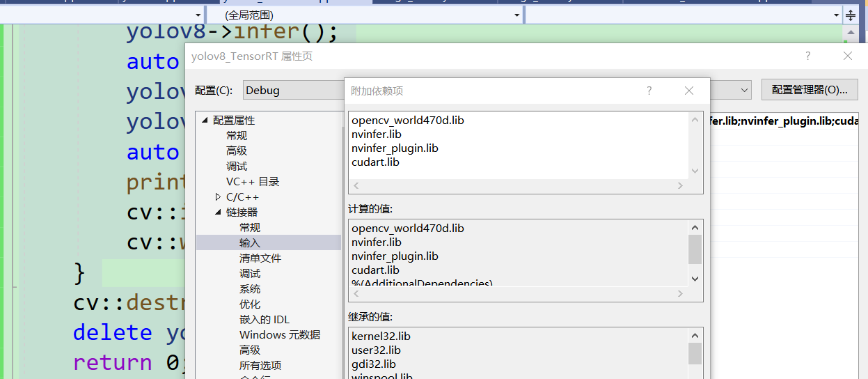Viewport: 868px width, 379px height.
Task: Click gdi32.lib under 继承的值
Action: coord(373,364)
